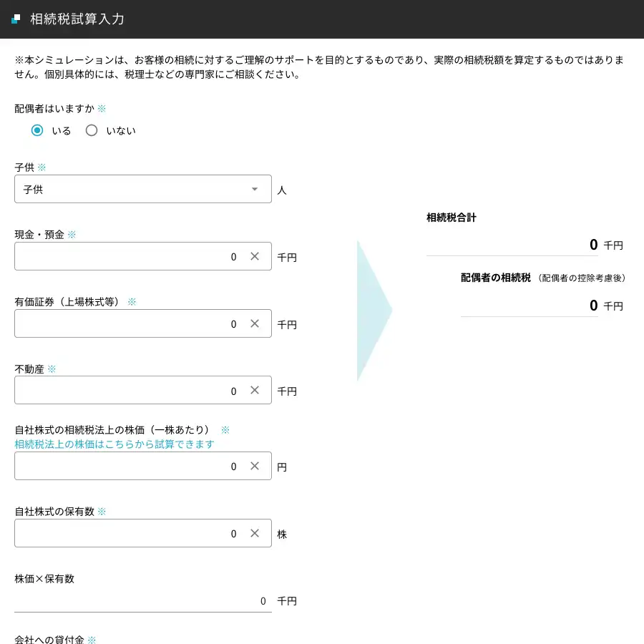Click the dropdown arrow in 子供 selector
644x644 pixels.
[255, 189]
